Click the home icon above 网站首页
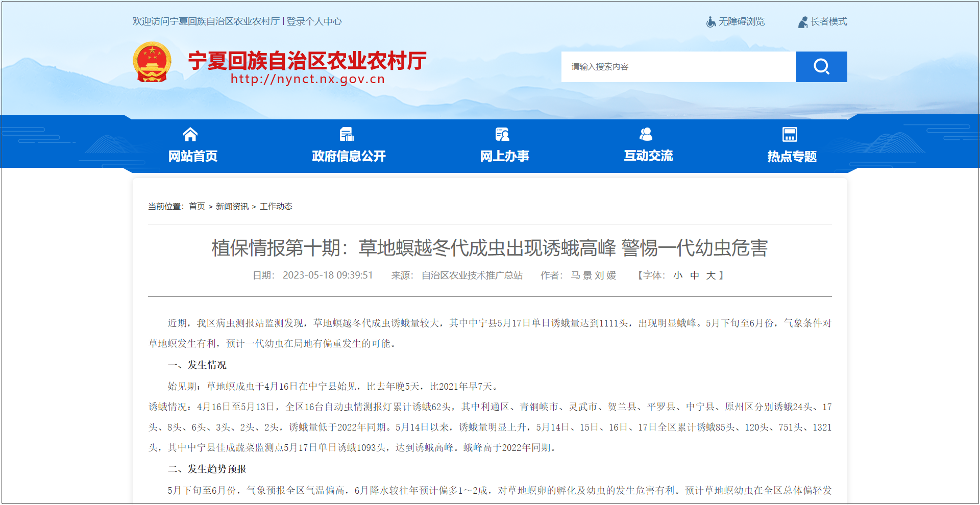Image resolution: width=980 pixels, height=505 pixels. [x=190, y=135]
